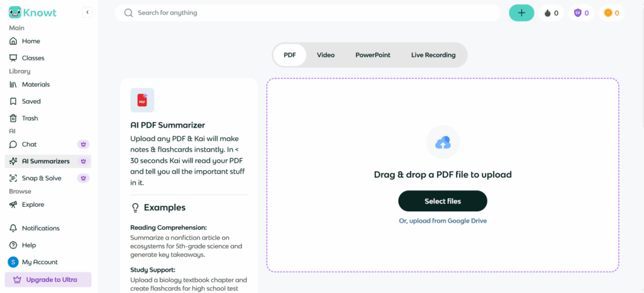Click the Help question mark icon
Viewport: 644px width, 293px height.
point(14,245)
